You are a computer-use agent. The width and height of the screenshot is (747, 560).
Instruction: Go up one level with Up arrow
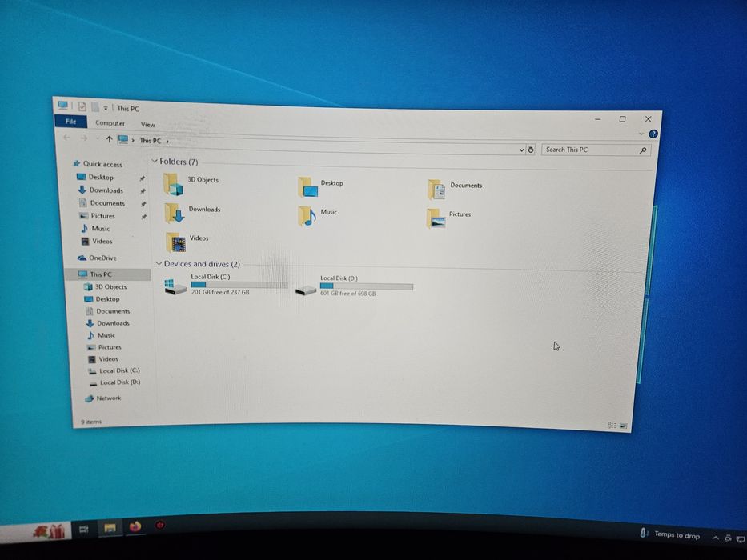coord(109,139)
